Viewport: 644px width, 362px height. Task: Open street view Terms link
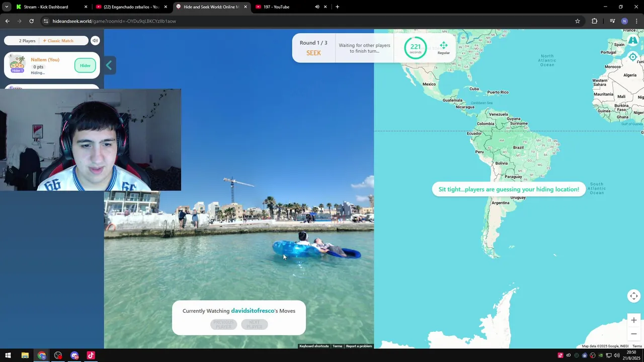point(337,346)
